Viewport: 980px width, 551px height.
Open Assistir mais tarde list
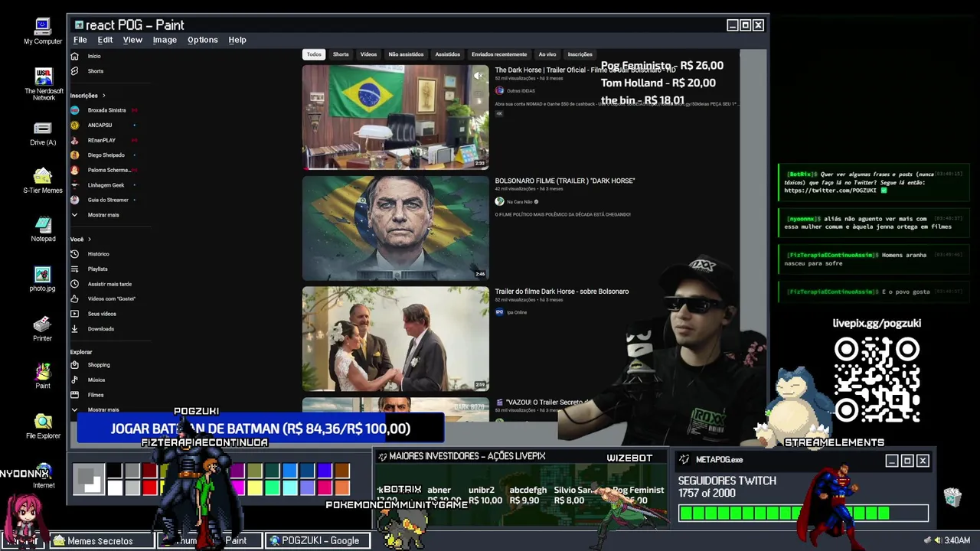coord(102,284)
